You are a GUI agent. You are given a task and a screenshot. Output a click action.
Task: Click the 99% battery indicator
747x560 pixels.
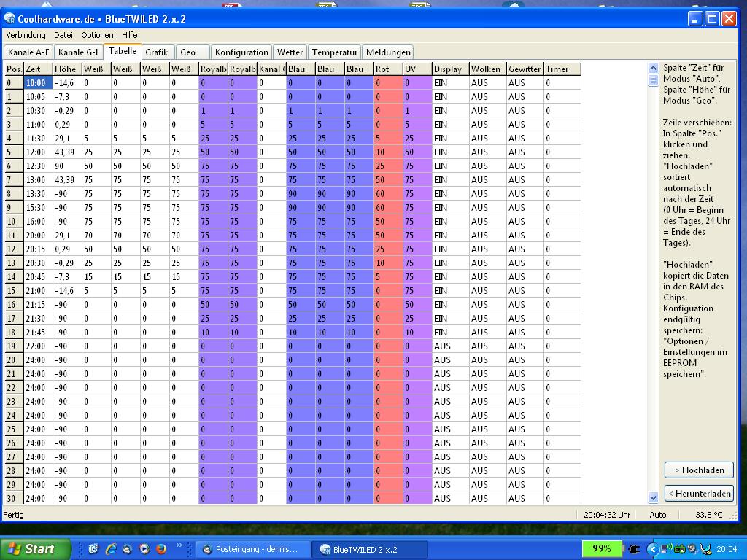click(602, 549)
